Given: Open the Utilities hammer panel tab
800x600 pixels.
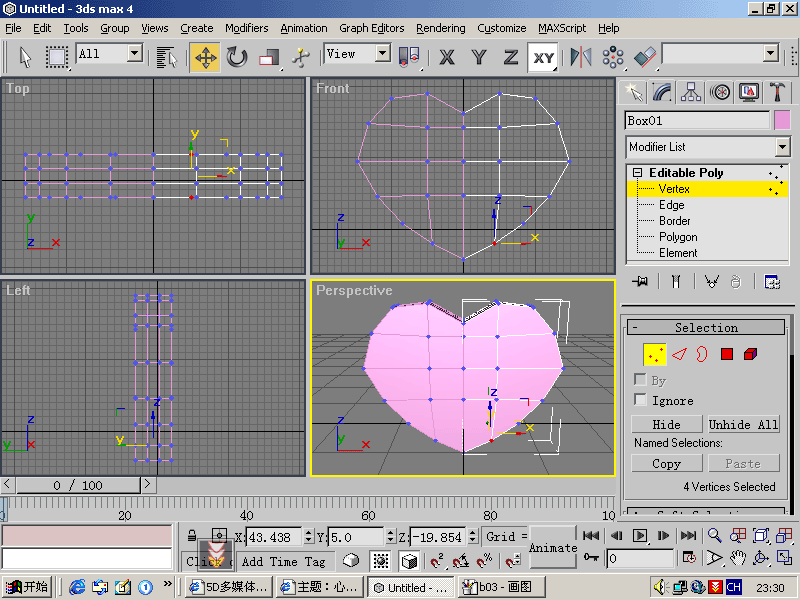Looking at the screenshot, I should [777, 92].
